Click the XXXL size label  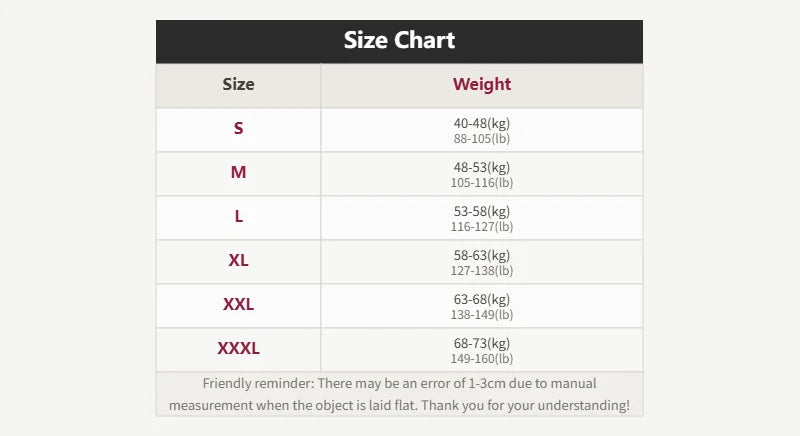point(238,348)
